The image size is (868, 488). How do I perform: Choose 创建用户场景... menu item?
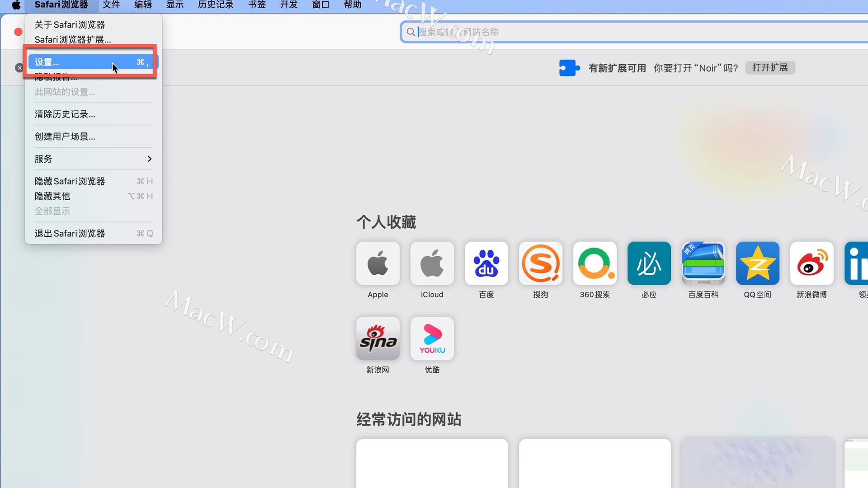click(93, 136)
